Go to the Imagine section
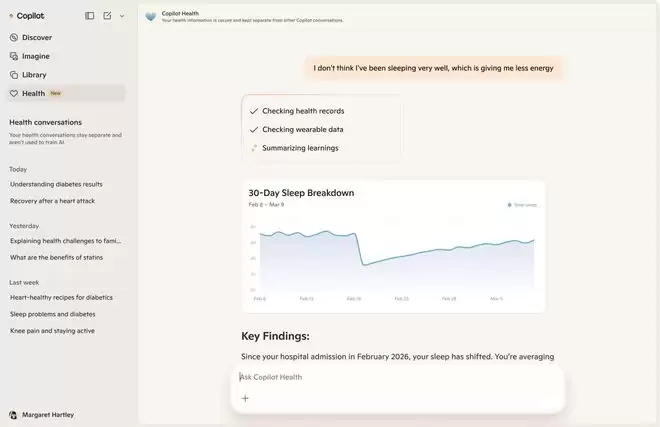Image resolution: width=660 pixels, height=427 pixels. (35, 56)
